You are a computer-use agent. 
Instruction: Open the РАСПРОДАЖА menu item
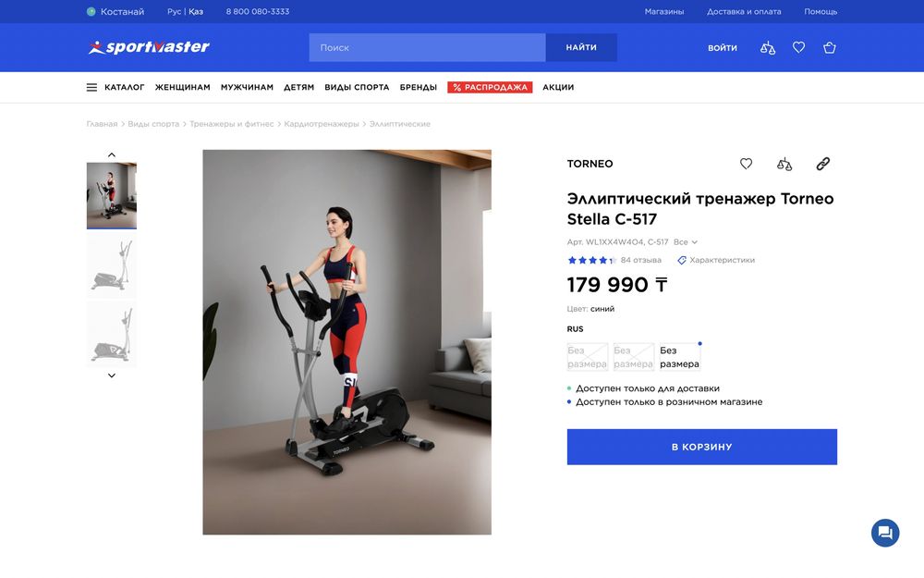point(490,87)
